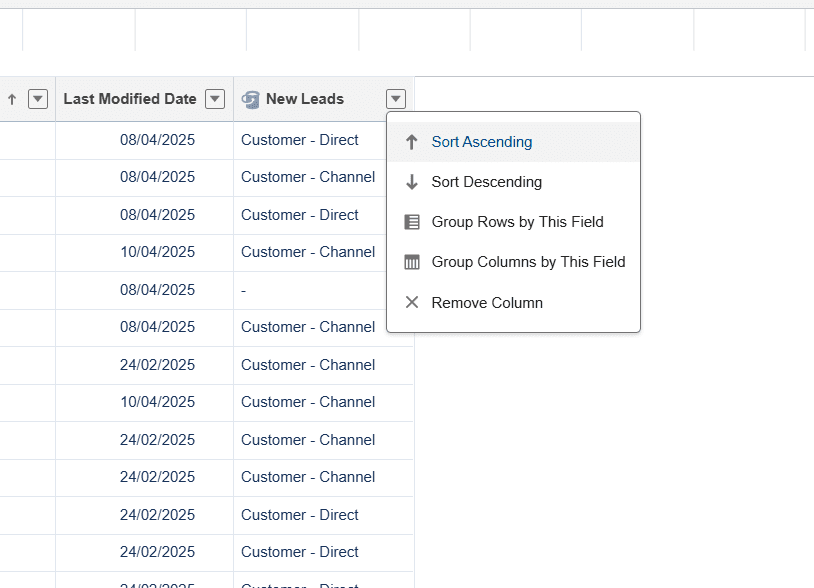Open the New Leads column dropdown arrow
814x588 pixels.
[x=396, y=99]
